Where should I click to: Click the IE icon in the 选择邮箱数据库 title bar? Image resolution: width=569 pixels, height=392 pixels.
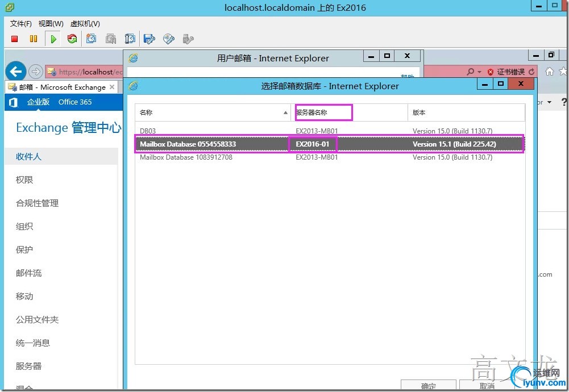(133, 86)
